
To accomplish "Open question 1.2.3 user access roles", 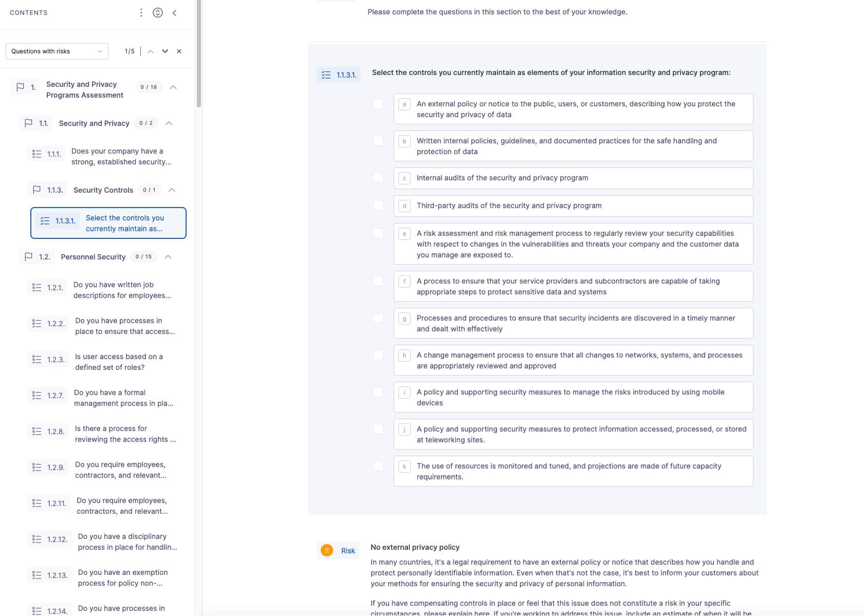I will pos(119,362).
